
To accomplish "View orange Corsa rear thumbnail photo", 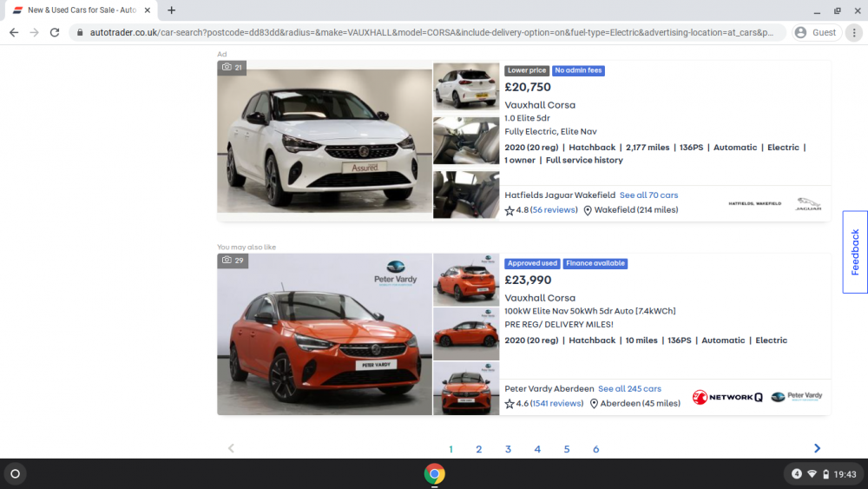I will click(x=466, y=280).
